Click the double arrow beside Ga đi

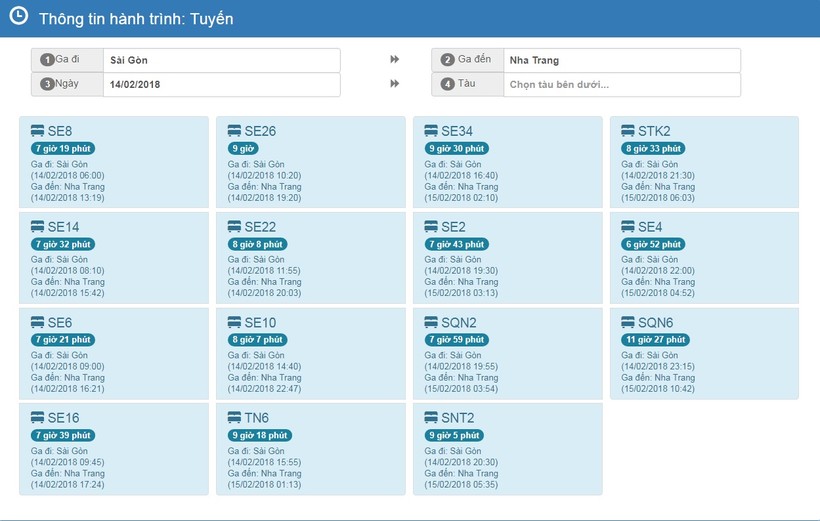tap(395, 60)
